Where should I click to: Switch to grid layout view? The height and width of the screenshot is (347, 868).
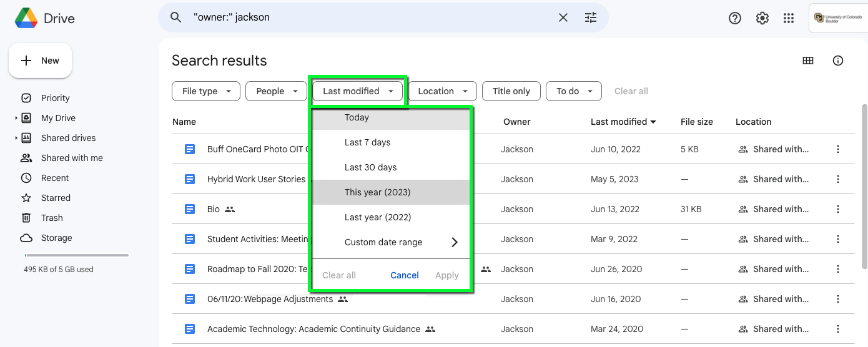(x=808, y=61)
